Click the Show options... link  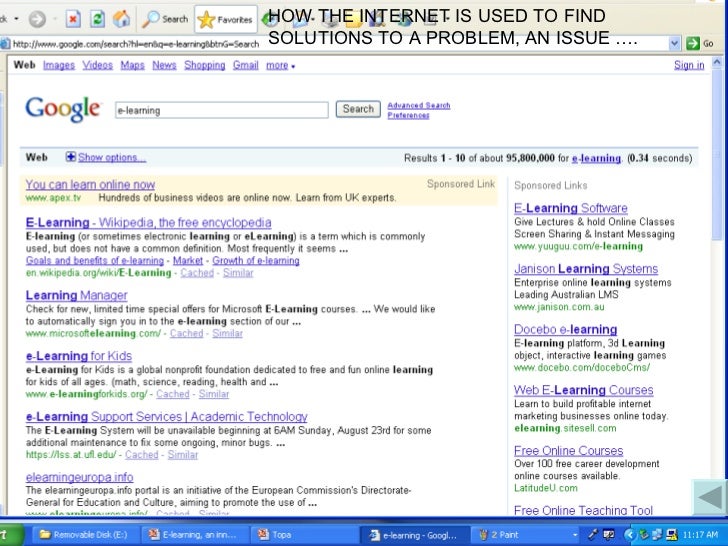[112, 157]
